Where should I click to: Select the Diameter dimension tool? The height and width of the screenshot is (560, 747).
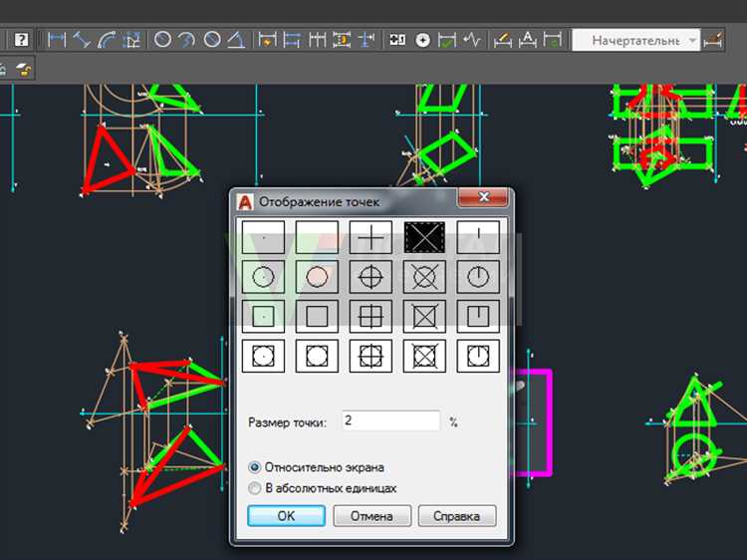(211, 40)
